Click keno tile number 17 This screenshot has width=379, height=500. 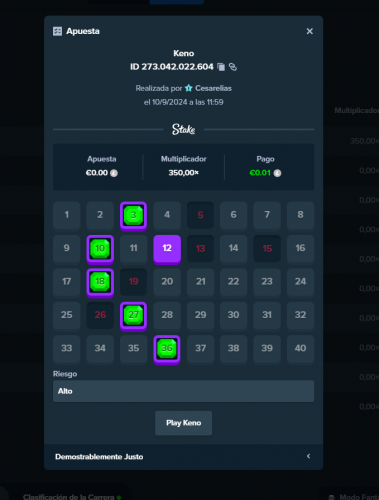(67, 282)
